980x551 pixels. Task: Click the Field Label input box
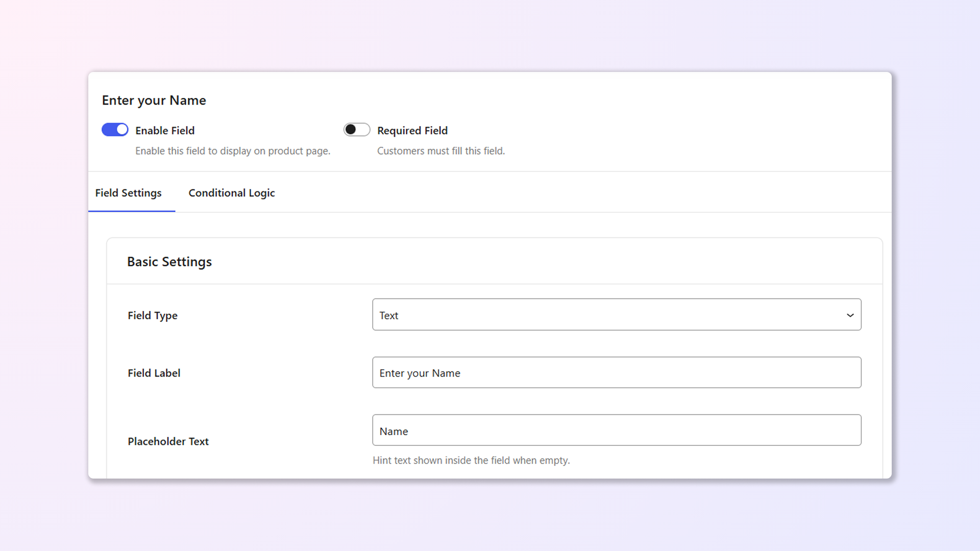616,372
